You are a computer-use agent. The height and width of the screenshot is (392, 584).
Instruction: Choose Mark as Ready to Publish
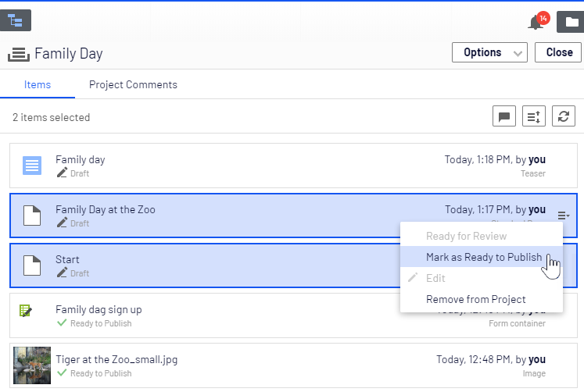tap(483, 257)
